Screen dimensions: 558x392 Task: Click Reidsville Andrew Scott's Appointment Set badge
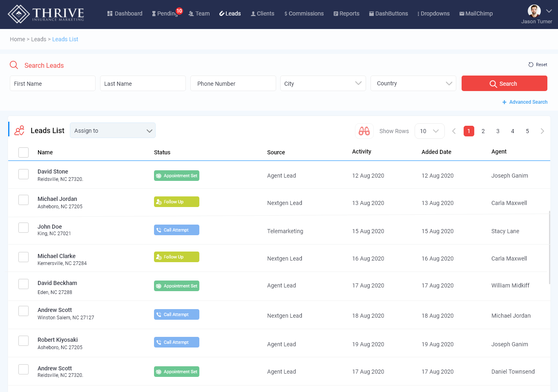tap(176, 372)
